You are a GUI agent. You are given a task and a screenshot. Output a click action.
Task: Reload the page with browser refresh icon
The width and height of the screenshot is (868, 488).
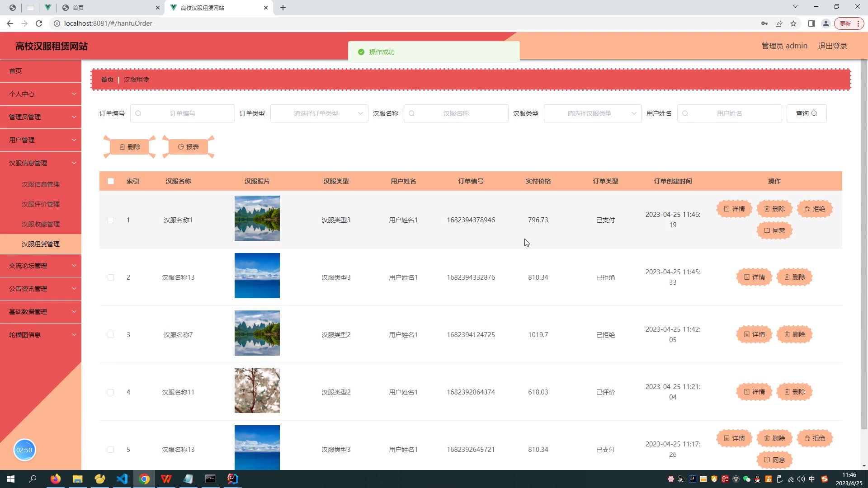coord(39,23)
